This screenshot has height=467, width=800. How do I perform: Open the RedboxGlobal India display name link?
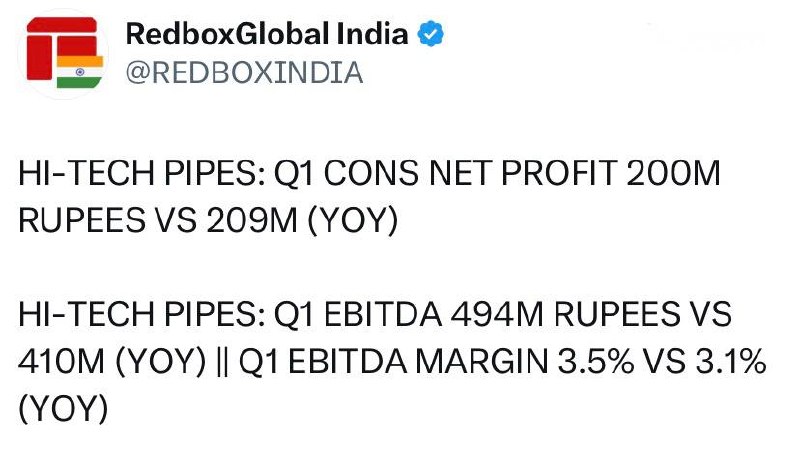(267, 34)
